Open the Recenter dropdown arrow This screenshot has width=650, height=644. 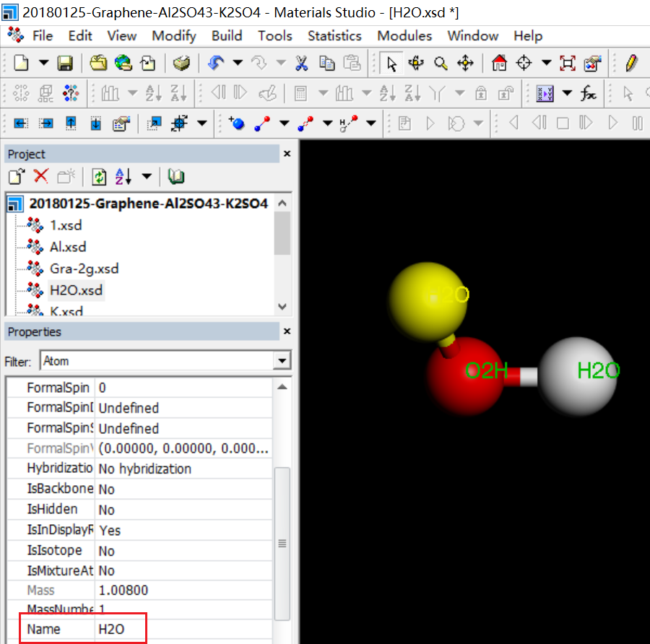pos(547,63)
